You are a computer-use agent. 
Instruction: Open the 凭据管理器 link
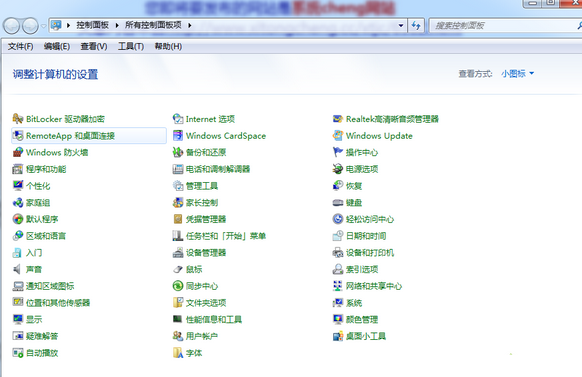pyautogui.click(x=206, y=219)
